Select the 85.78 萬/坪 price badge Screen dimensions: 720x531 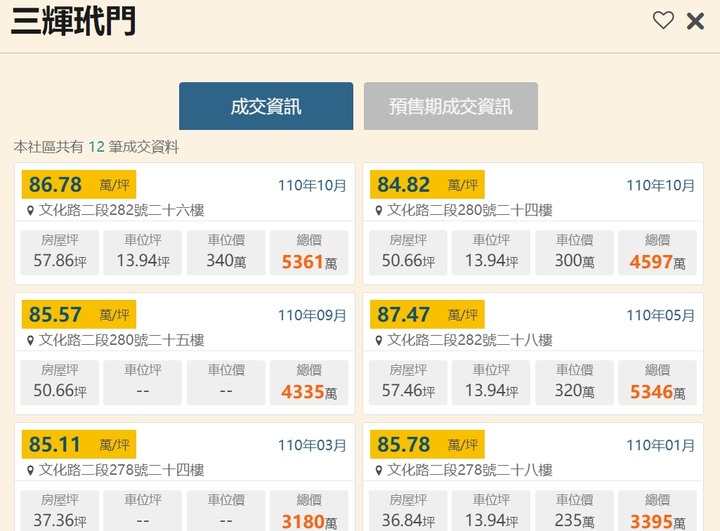428,445
